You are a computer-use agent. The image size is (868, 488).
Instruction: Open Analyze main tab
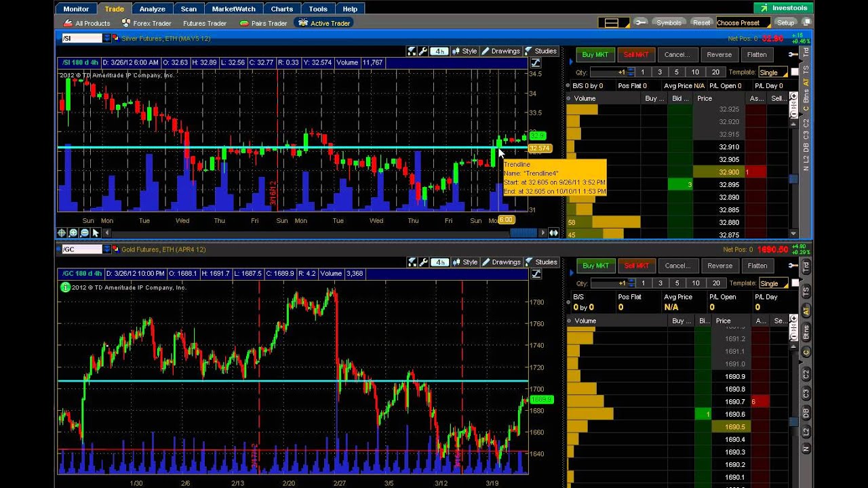[x=152, y=9]
